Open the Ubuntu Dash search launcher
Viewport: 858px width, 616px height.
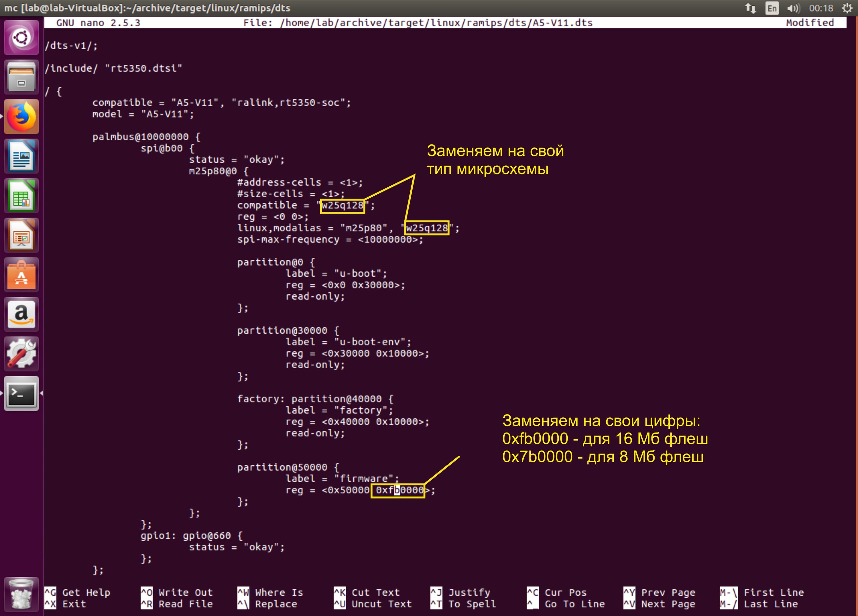coord(21,37)
